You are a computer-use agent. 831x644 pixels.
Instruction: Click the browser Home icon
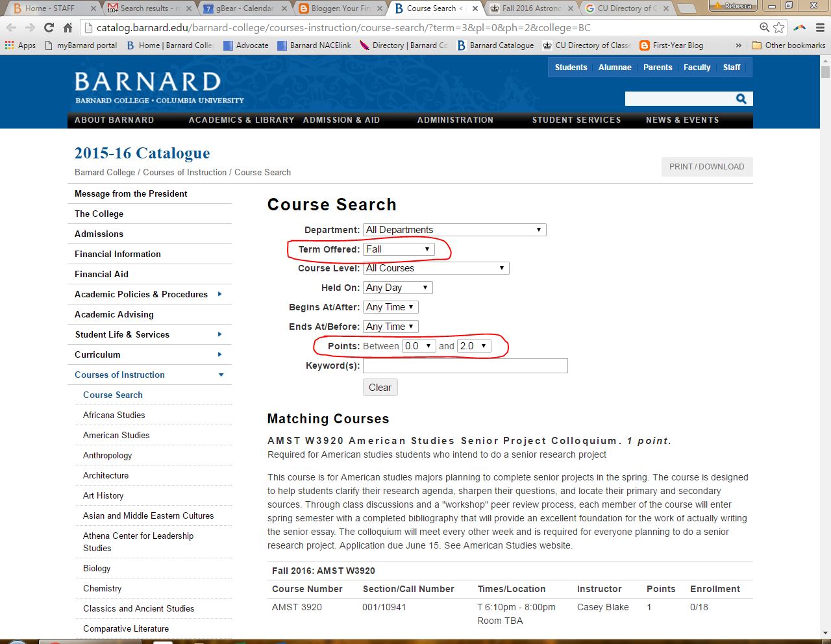pos(68,28)
